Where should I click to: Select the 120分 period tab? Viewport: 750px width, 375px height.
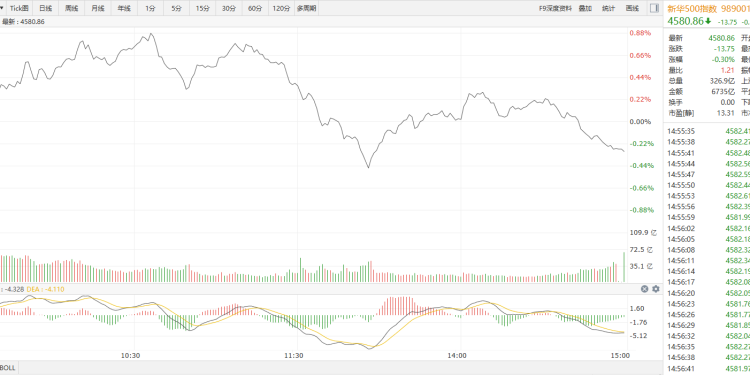tap(281, 8)
